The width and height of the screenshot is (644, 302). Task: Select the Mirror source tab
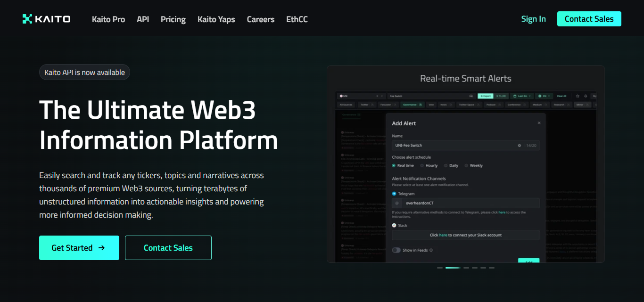pyautogui.click(x=583, y=105)
